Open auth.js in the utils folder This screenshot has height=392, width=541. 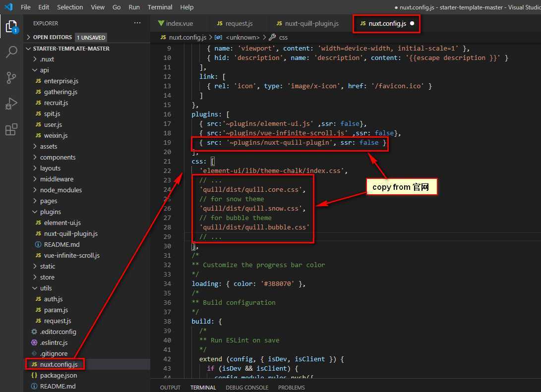click(x=54, y=299)
